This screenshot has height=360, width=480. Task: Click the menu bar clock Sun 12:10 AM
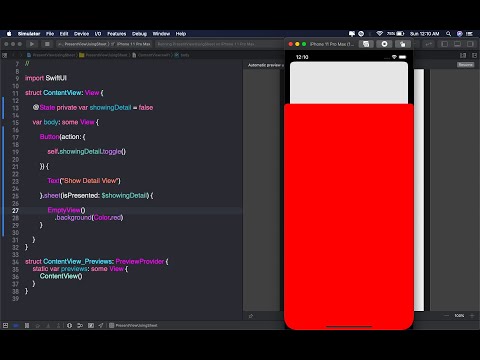coord(424,34)
